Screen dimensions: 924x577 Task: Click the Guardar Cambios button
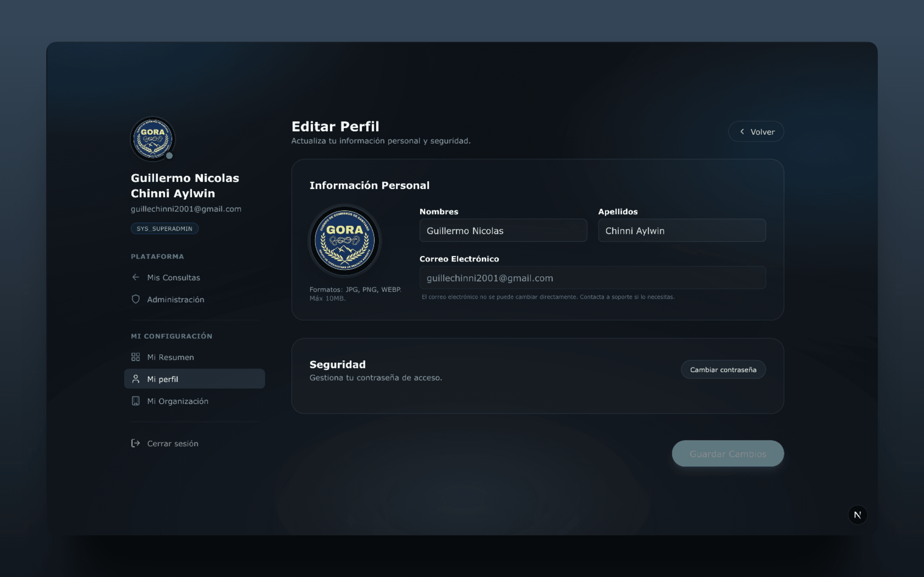click(727, 453)
